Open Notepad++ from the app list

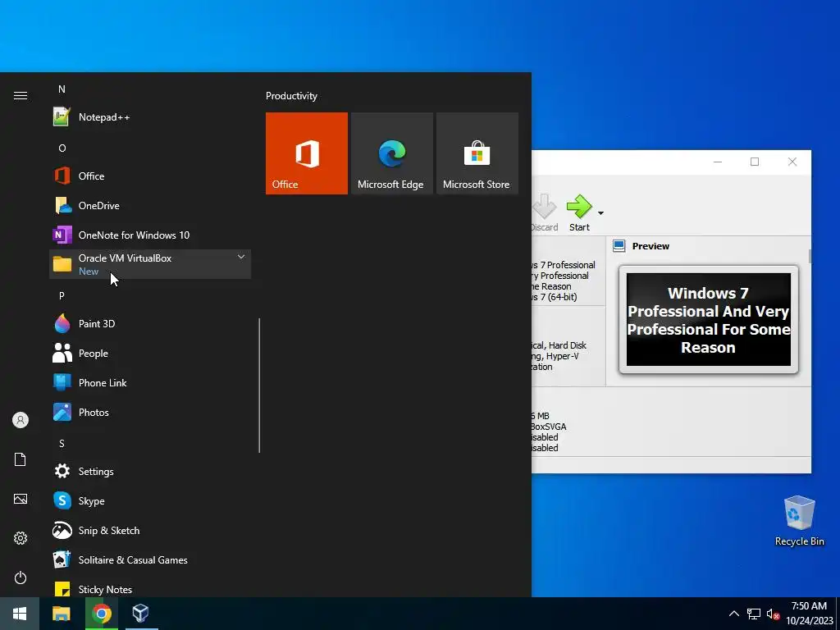150,116
